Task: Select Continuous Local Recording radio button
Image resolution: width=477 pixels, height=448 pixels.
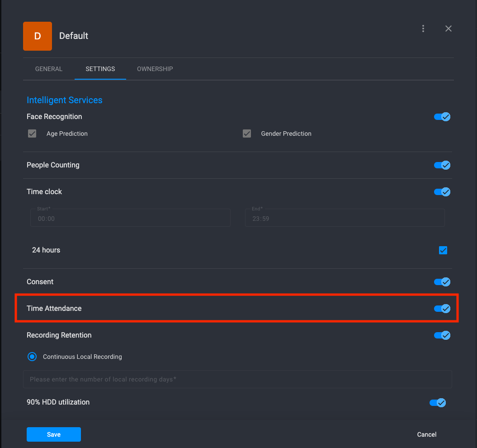Action: (x=32, y=357)
